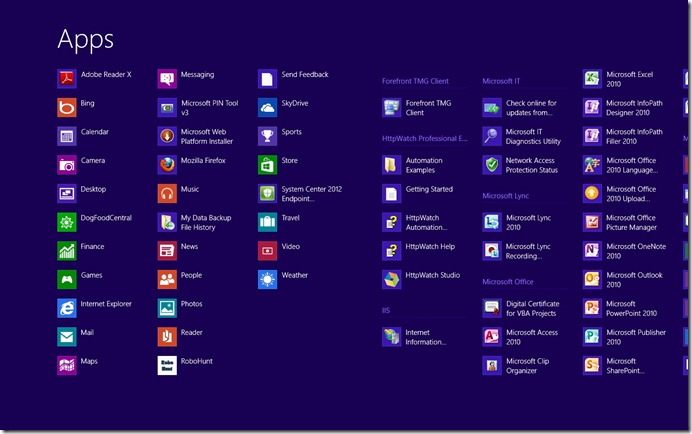Open Microsoft InfoPath Designer 2010 icon
The image size is (692, 434).
pyautogui.click(x=592, y=108)
